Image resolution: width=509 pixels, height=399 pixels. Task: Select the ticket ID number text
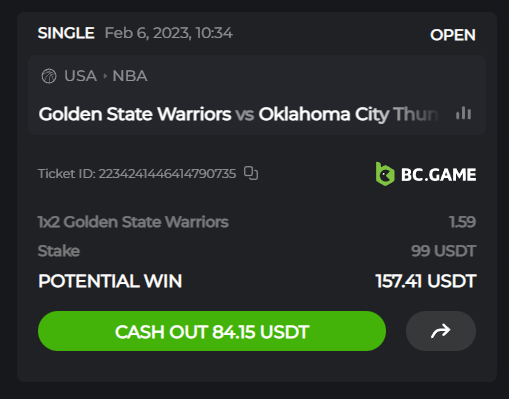point(167,174)
